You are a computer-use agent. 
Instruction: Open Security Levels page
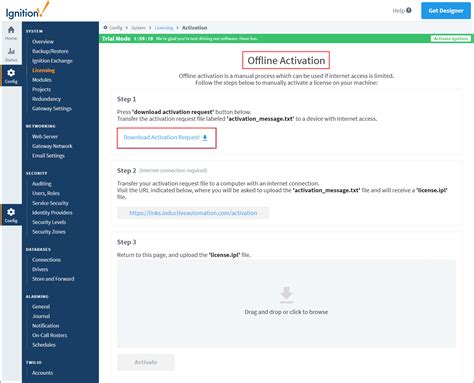pos(49,222)
